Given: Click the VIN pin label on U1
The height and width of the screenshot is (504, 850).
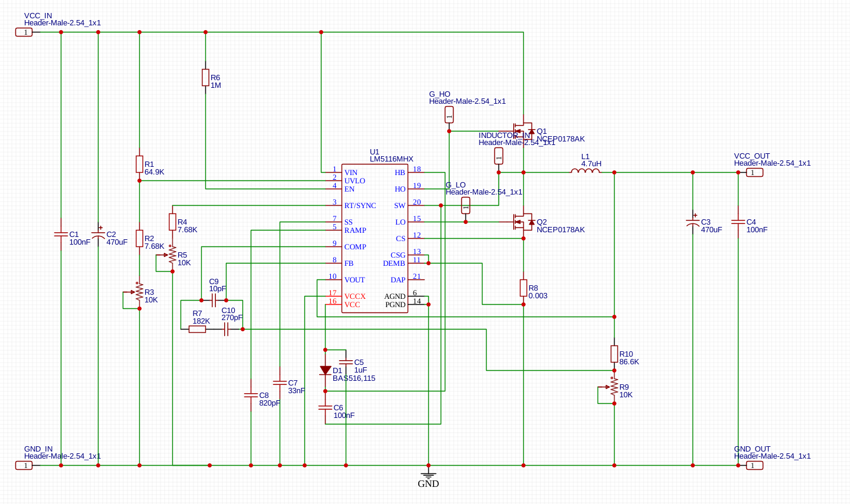Looking at the screenshot, I should coord(351,173).
